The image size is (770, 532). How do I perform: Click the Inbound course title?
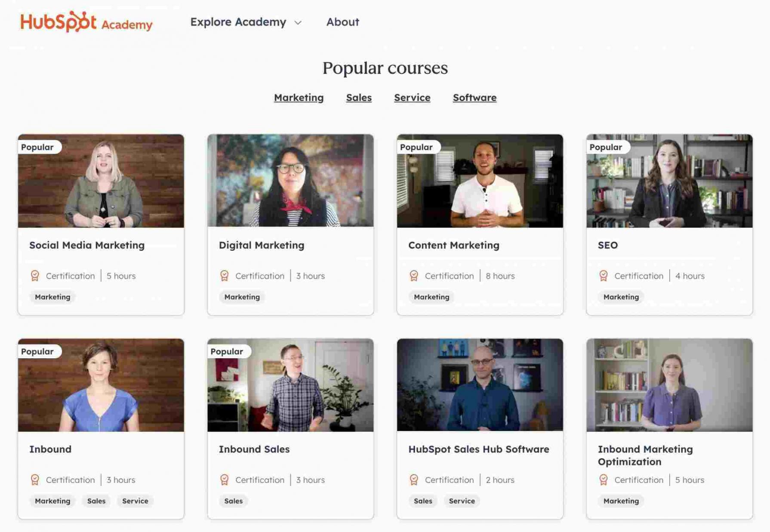(50, 449)
